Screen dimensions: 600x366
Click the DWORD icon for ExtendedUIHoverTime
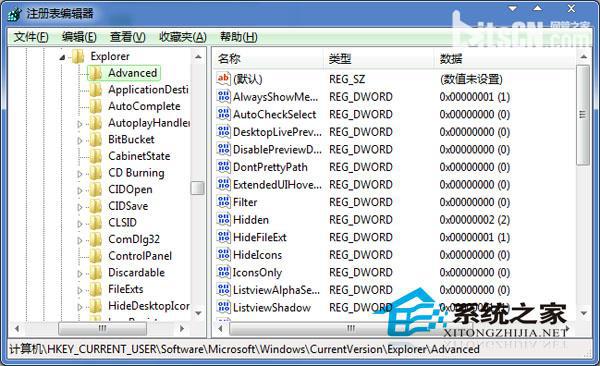click(223, 185)
